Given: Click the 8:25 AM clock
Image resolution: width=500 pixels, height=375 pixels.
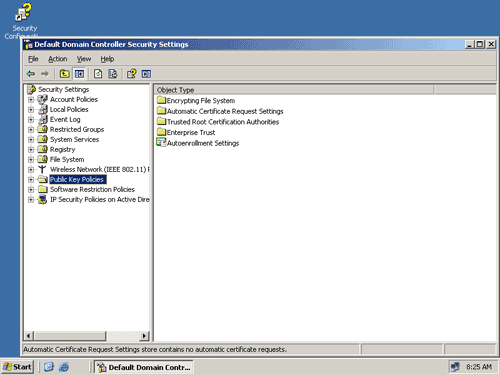Looking at the screenshot, I should (x=479, y=367).
